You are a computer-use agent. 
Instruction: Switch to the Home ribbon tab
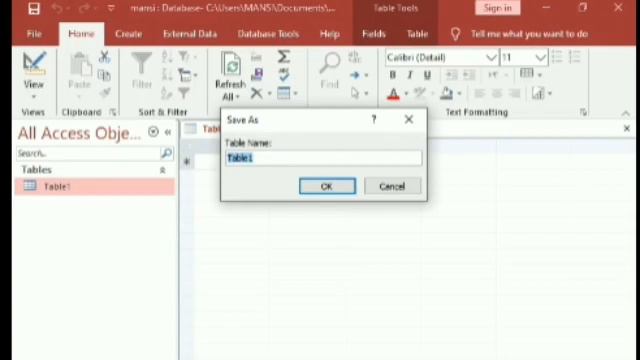point(81,34)
